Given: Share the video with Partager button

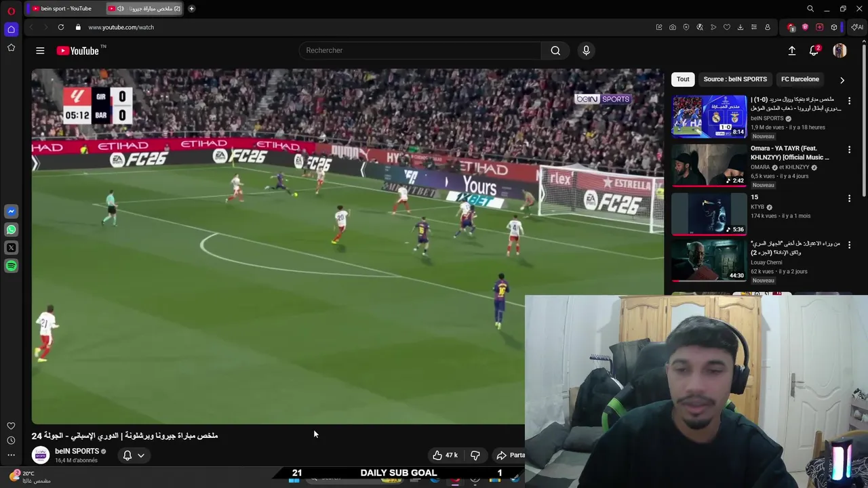Looking at the screenshot, I should 510,455.
